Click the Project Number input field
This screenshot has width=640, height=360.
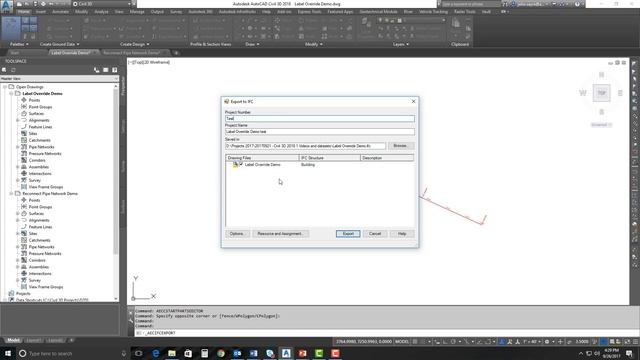[320, 118]
